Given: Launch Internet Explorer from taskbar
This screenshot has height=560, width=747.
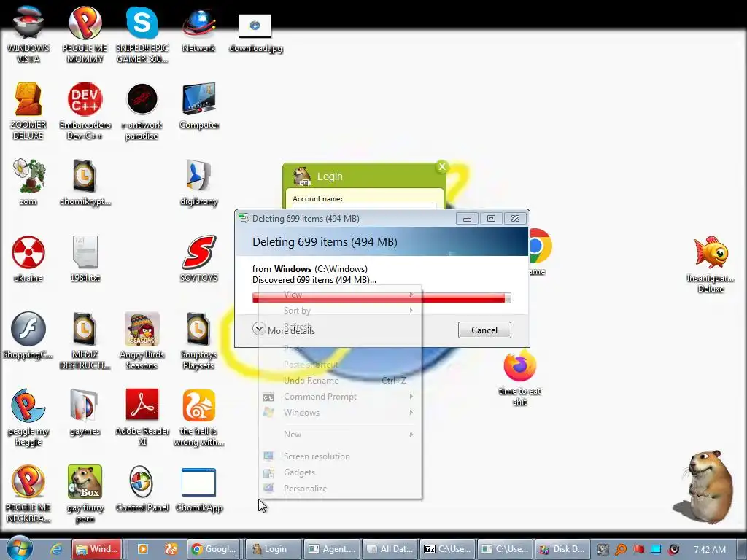Looking at the screenshot, I should 56,549.
